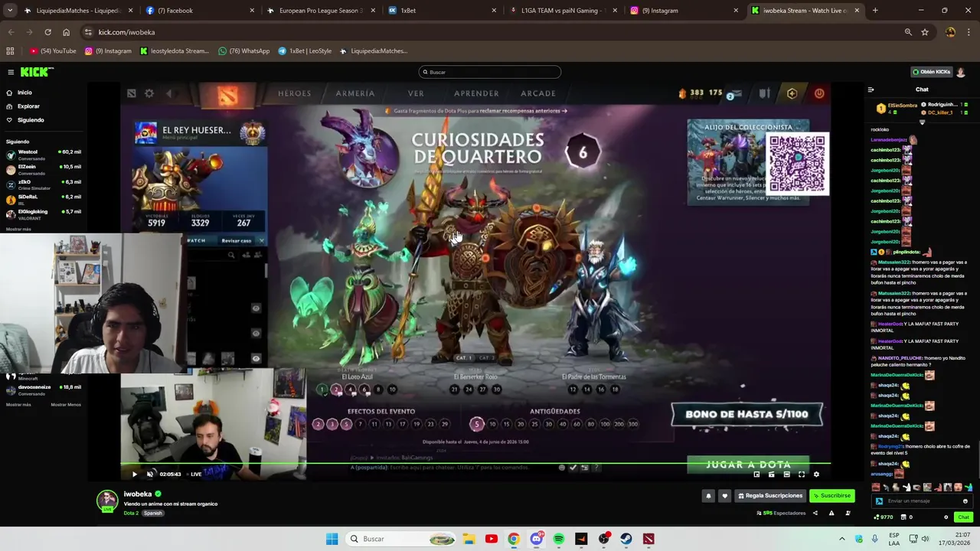Open Spotify from the taskbar
The height and width of the screenshot is (551, 980).
559,539
